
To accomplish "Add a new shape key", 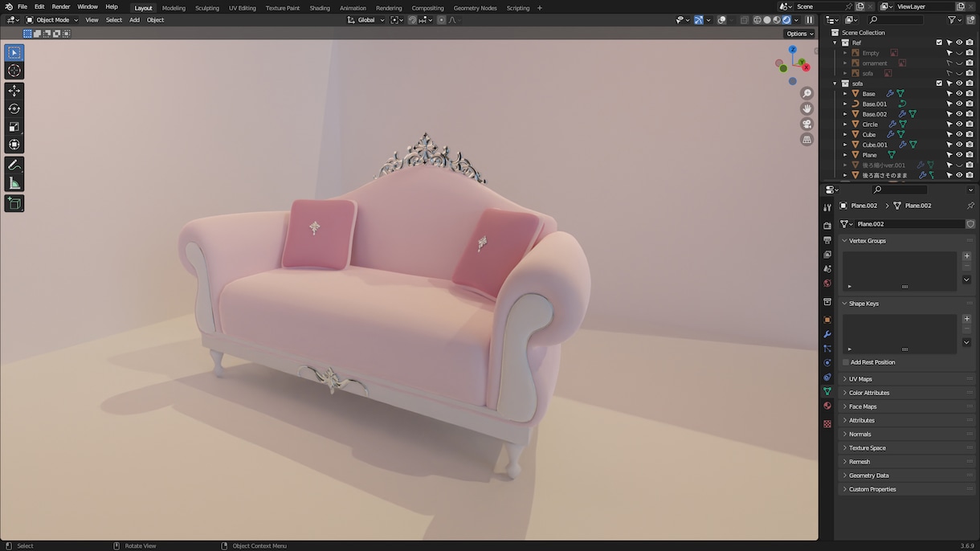I will tap(966, 319).
